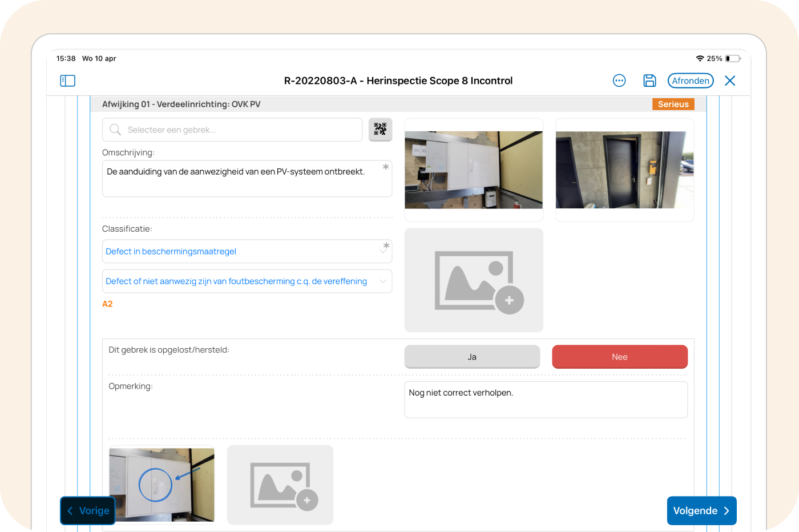Open the Classificatie dropdown showing Defect in beschermingsmaatregel

(x=247, y=251)
